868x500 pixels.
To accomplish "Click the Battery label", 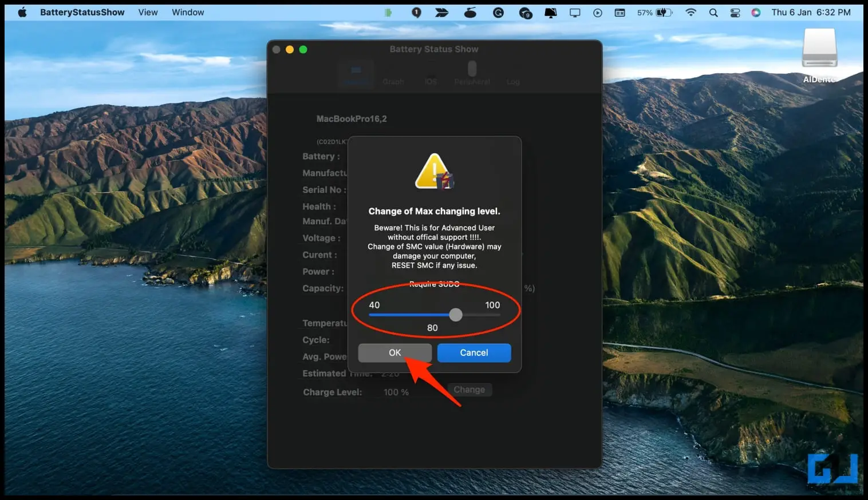I will 321,156.
